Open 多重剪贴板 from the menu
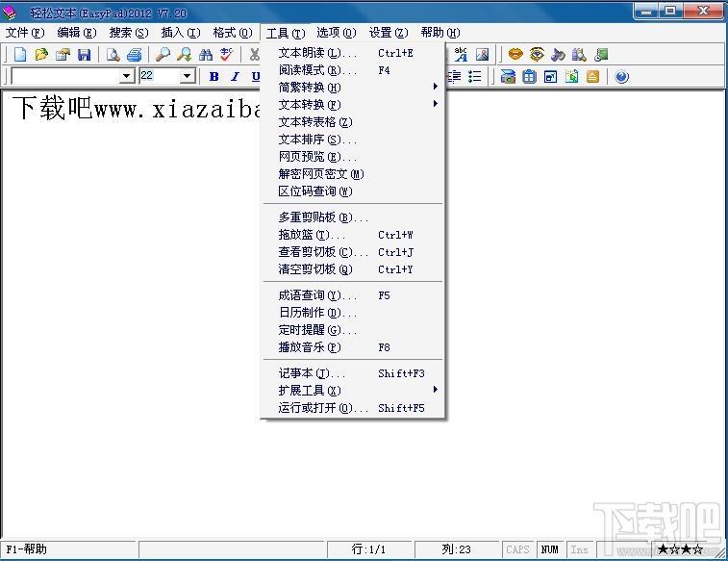The height and width of the screenshot is (561, 728). (353, 217)
